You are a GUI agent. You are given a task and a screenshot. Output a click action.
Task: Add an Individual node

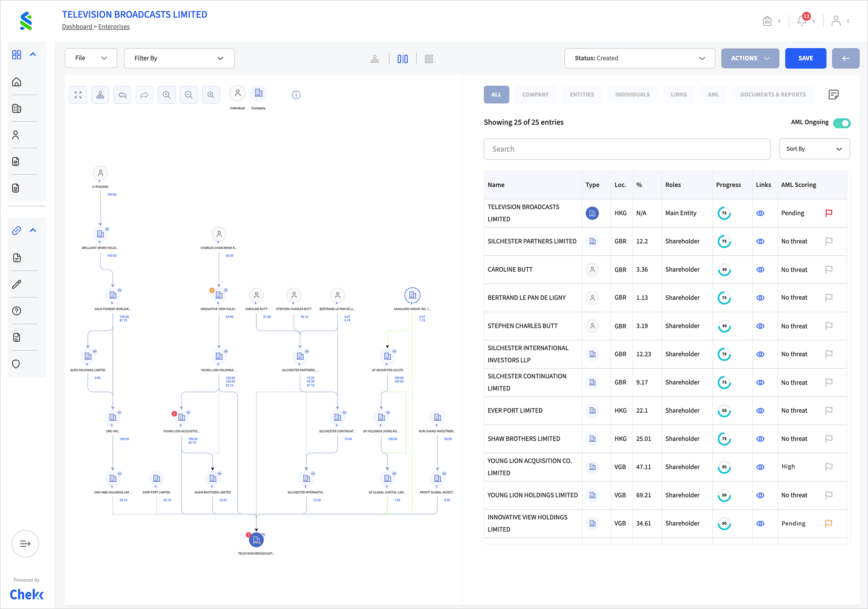pos(237,93)
